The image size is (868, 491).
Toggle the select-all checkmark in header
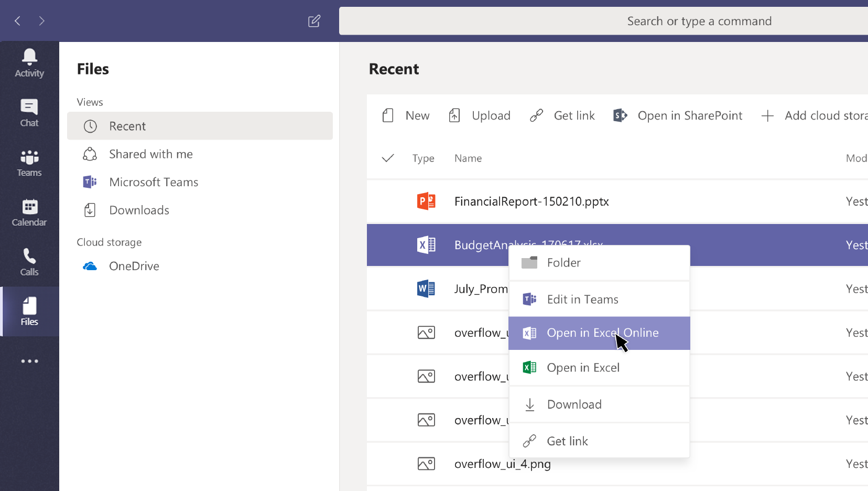388,158
